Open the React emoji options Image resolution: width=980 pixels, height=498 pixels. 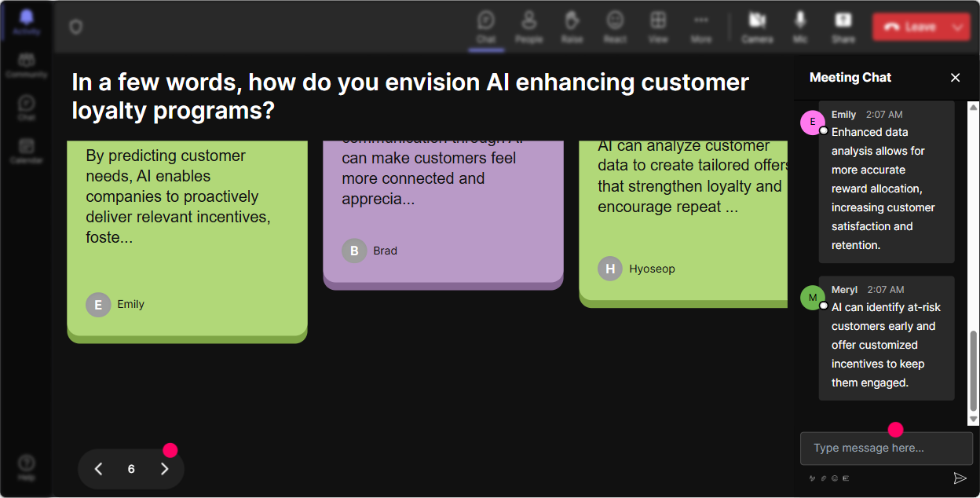[615, 27]
